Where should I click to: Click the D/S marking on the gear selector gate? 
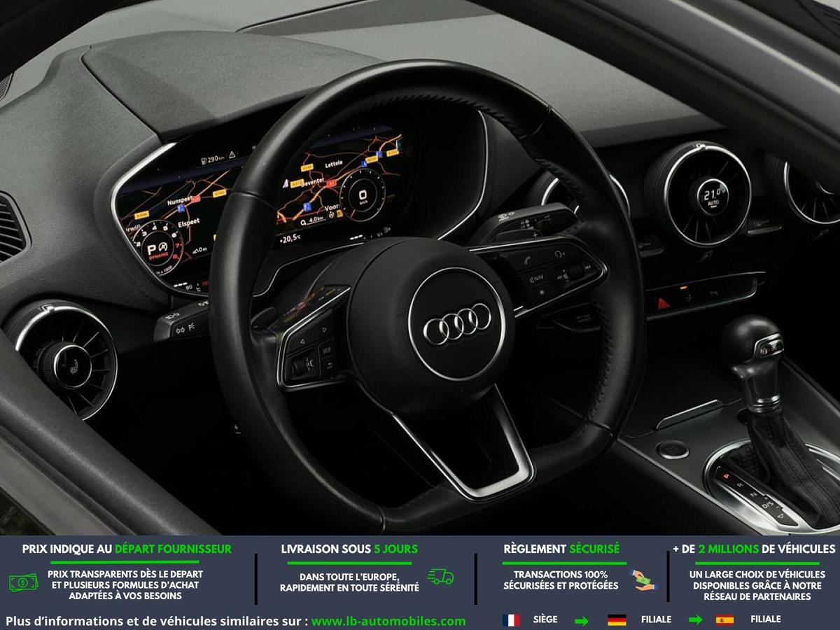[x=768, y=505]
